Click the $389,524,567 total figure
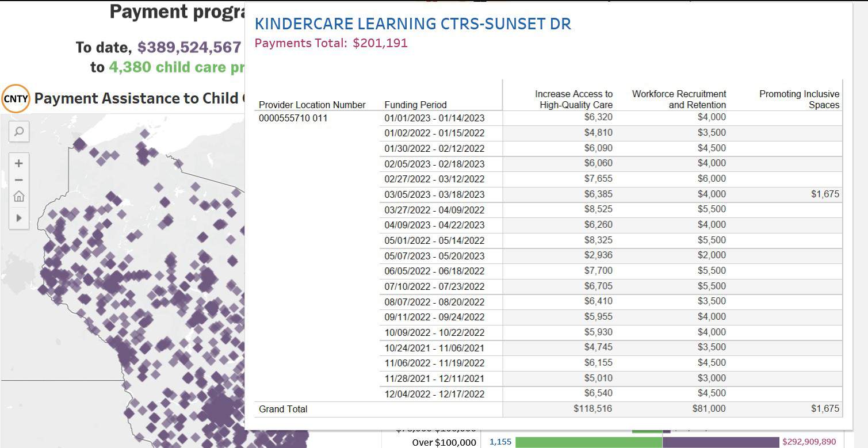The width and height of the screenshot is (868, 448). [189, 47]
